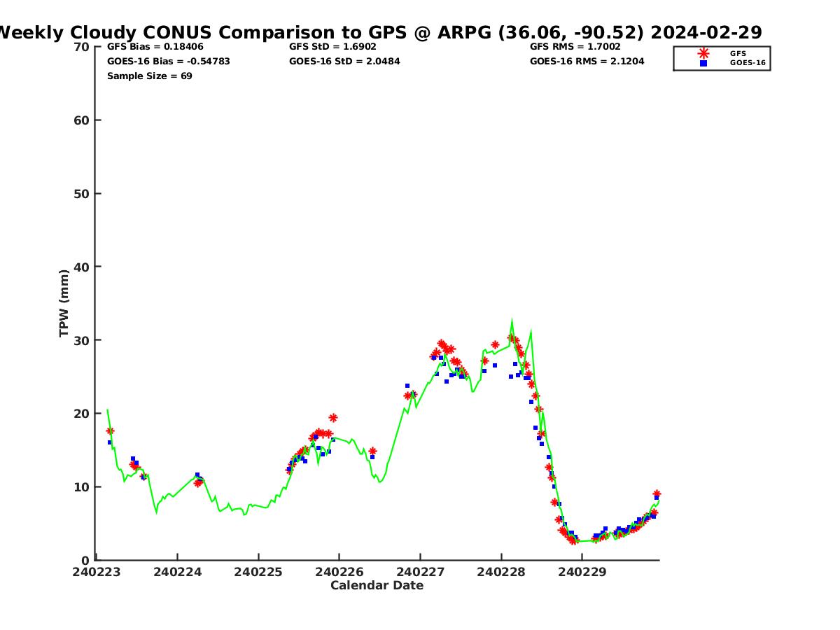Click the 240228 x-axis tick label

coord(501,572)
